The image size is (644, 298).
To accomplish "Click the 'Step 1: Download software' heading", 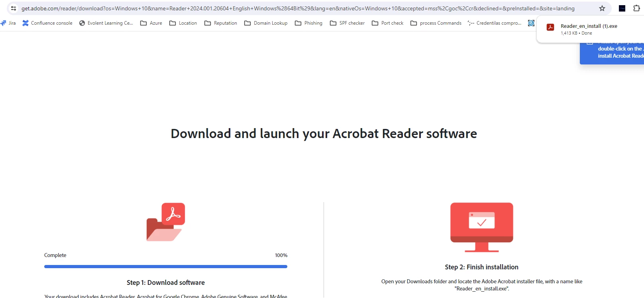I will point(166,282).
